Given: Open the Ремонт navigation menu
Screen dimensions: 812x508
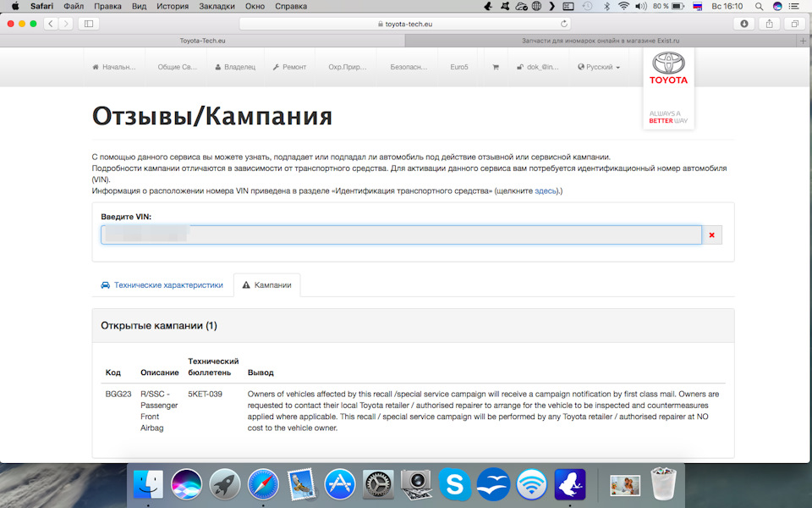Looking at the screenshot, I should (289, 67).
